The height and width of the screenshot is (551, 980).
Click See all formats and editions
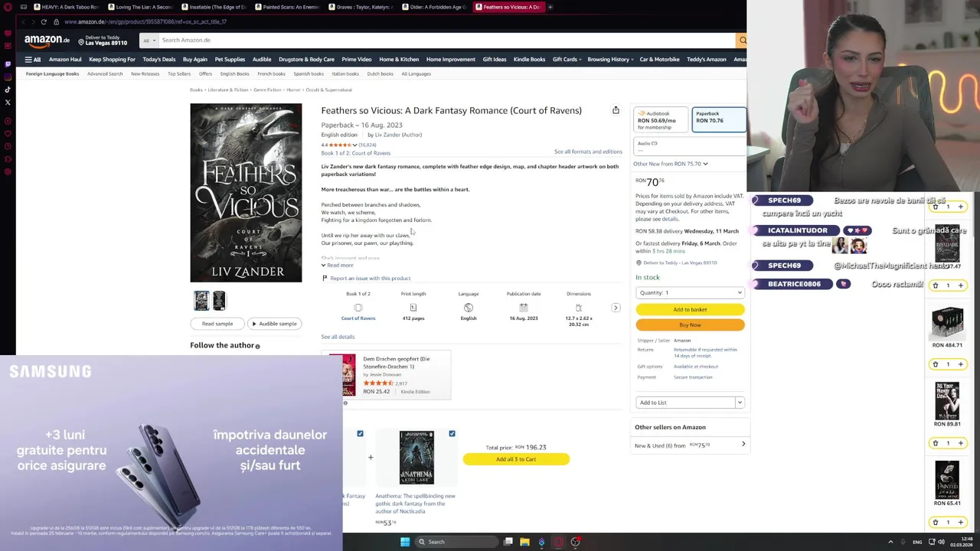588,152
